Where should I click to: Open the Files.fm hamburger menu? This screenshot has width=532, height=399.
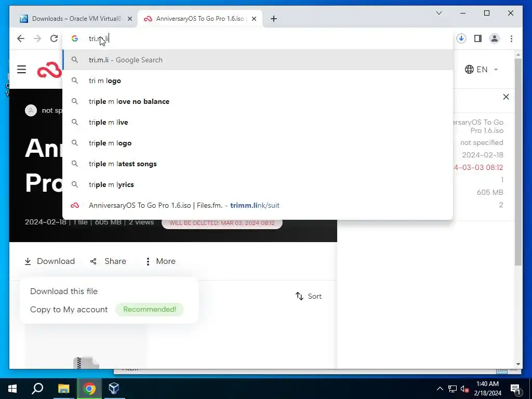(x=21, y=70)
